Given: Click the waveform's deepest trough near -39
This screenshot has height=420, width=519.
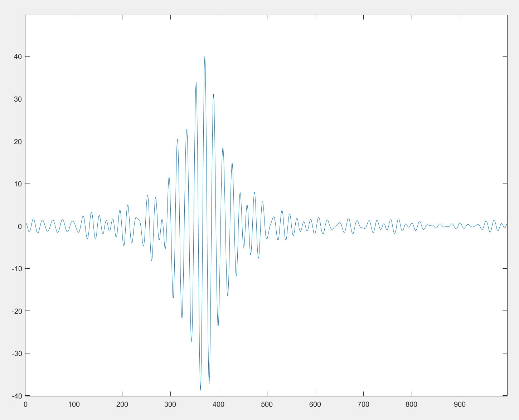Looking at the screenshot, I should pos(200,390).
